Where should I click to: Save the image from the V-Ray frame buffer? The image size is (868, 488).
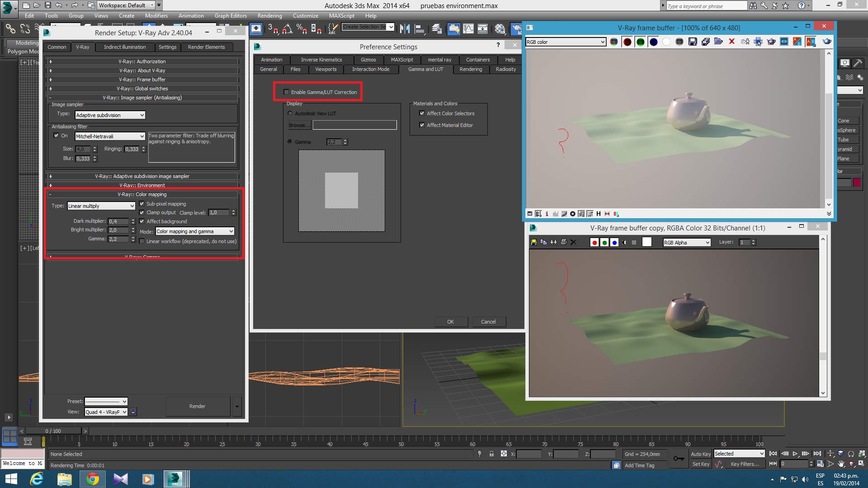[692, 42]
